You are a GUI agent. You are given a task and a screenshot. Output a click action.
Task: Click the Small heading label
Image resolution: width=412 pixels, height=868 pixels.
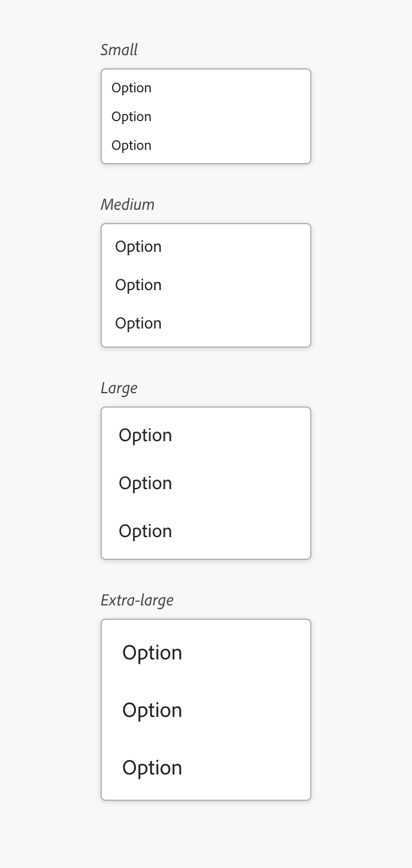(119, 50)
